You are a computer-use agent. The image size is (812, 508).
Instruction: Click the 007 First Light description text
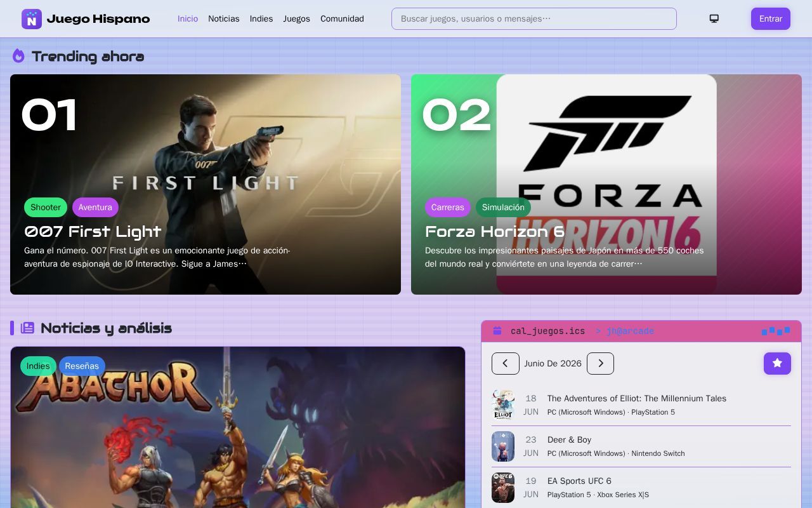(157, 257)
